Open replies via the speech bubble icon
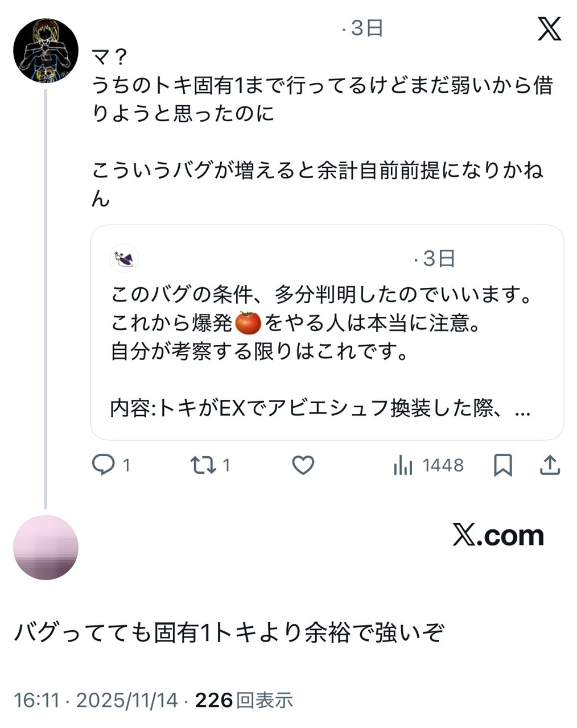The image size is (577, 728). (x=104, y=465)
